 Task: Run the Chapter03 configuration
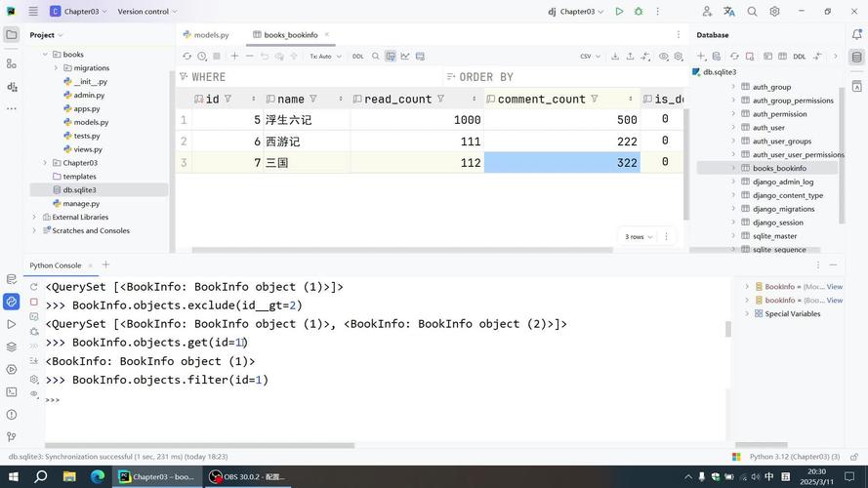[x=619, y=11]
